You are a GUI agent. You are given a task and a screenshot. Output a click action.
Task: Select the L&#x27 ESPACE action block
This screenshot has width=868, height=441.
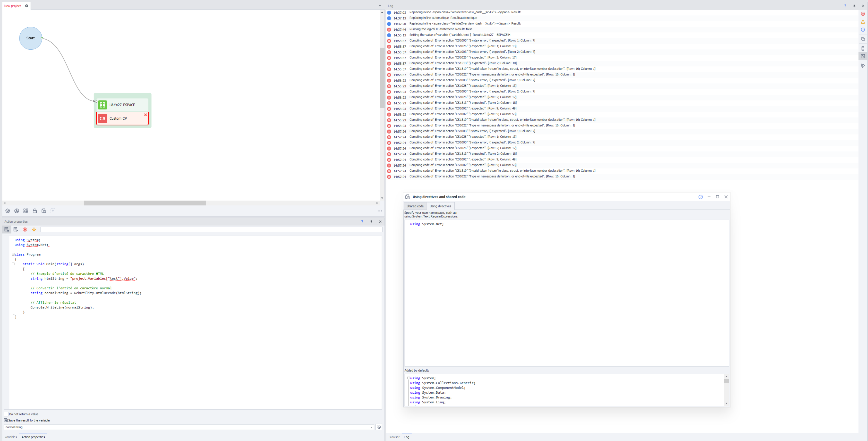(x=122, y=105)
